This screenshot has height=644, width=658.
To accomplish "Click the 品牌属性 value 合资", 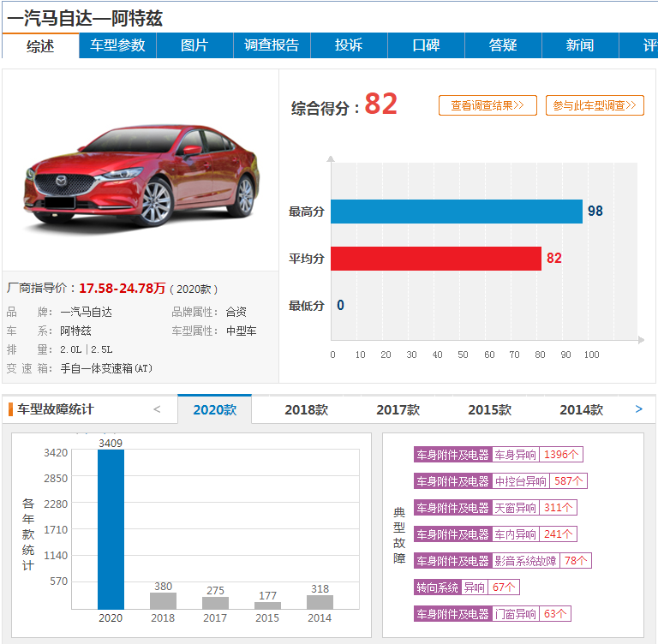I will pyautogui.click(x=236, y=312).
